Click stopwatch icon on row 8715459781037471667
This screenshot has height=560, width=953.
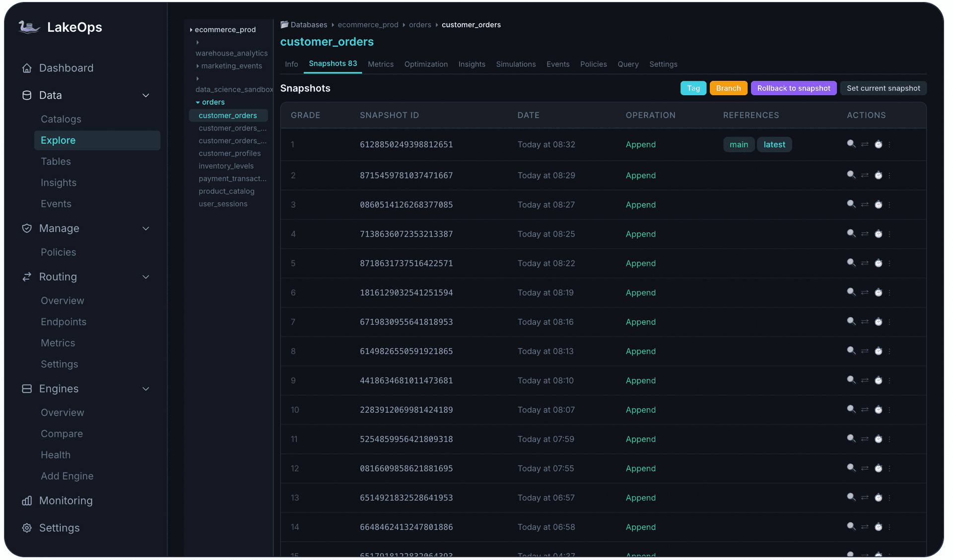pyautogui.click(x=878, y=175)
